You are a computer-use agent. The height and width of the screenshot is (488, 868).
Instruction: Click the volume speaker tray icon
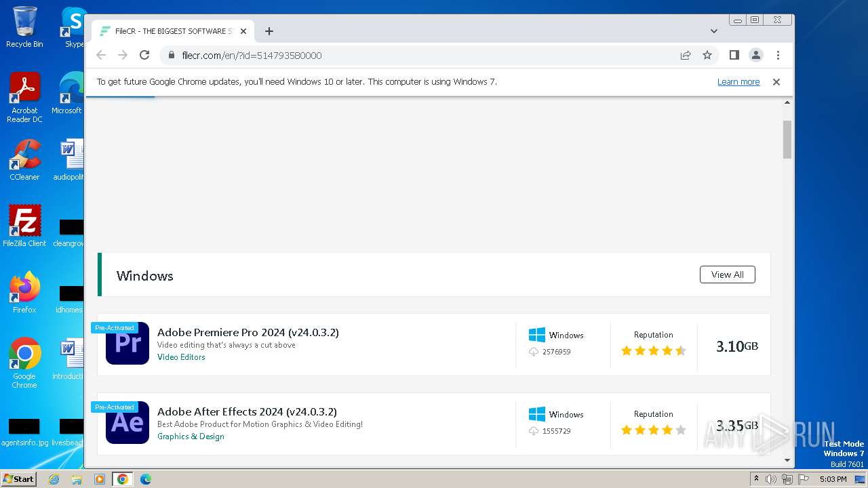click(771, 479)
